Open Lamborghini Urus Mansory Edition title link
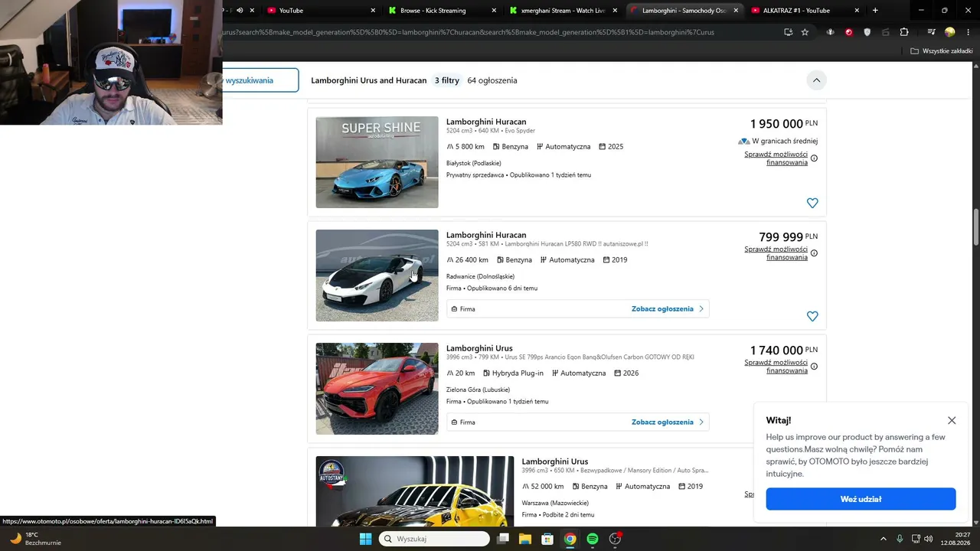The width and height of the screenshot is (980, 551). 555,461
